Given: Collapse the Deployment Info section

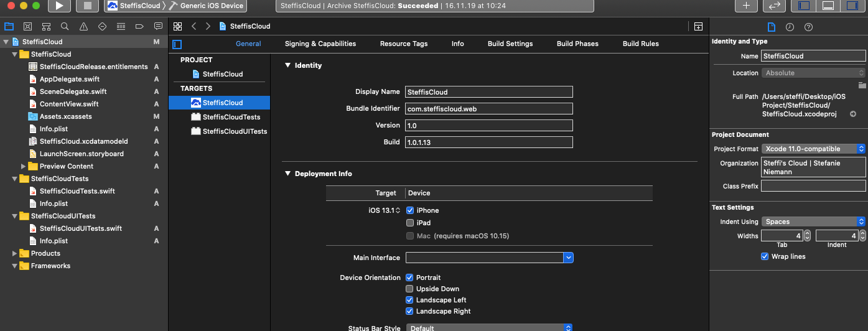Looking at the screenshot, I should [287, 174].
